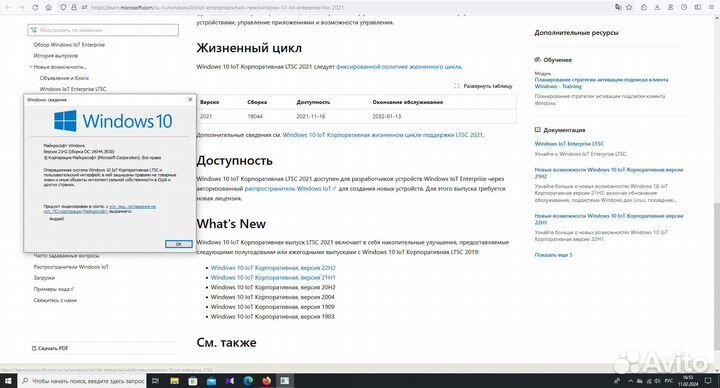Launch File Explorer from the taskbar

[174, 381]
